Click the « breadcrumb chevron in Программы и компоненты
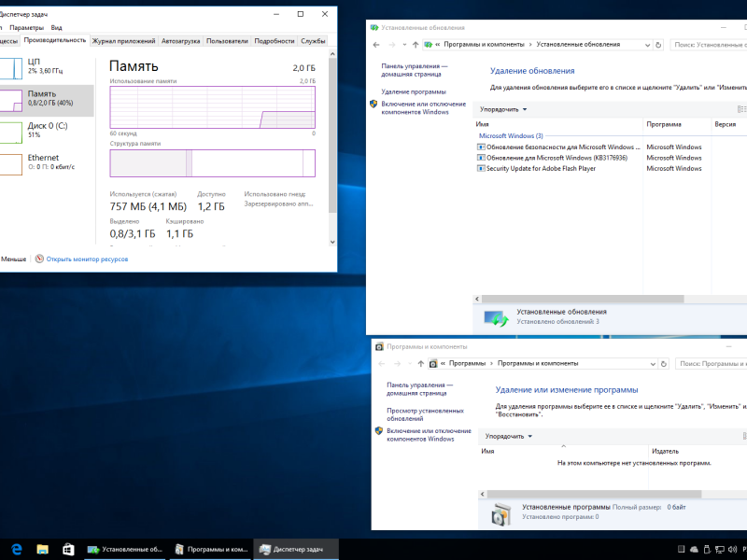Viewport: 747px width, 560px height. click(x=443, y=364)
